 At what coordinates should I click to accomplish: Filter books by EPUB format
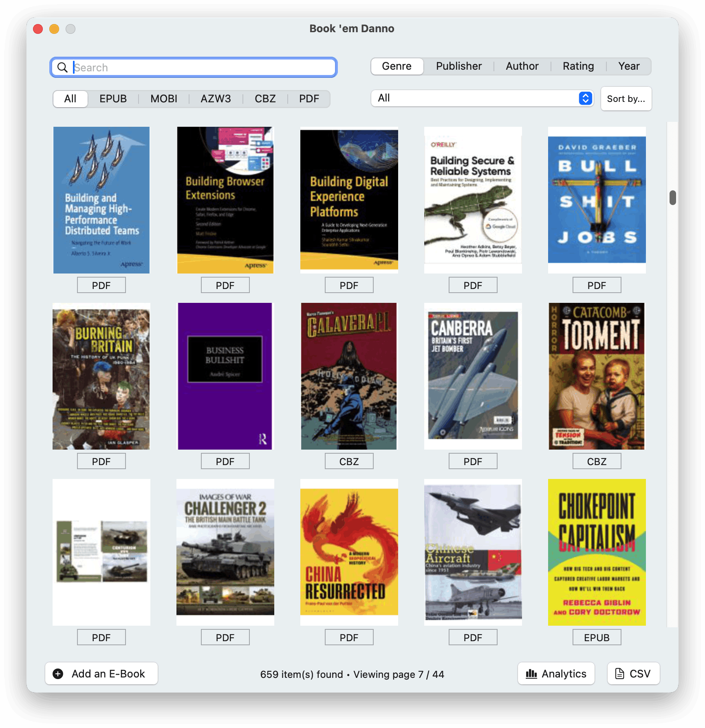pyautogui.click(x=113, y=99)
